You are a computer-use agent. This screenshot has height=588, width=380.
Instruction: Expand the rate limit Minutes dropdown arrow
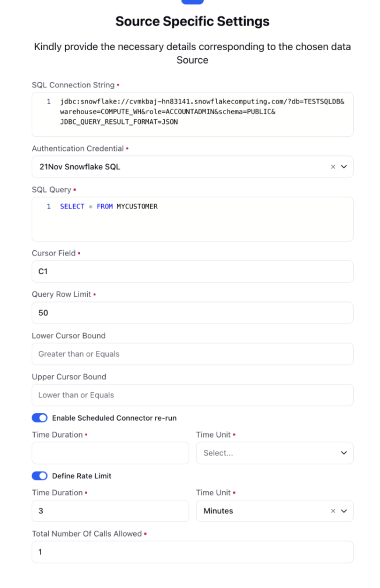(x=344, y=511)
